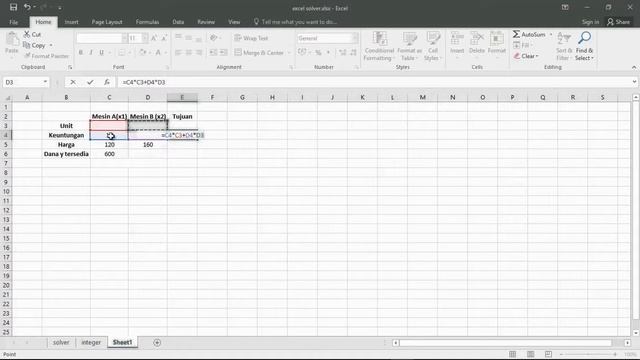640x360 pixels.
Task: Cancel the formula with the X icon
Action: click(x=73, y=82)
